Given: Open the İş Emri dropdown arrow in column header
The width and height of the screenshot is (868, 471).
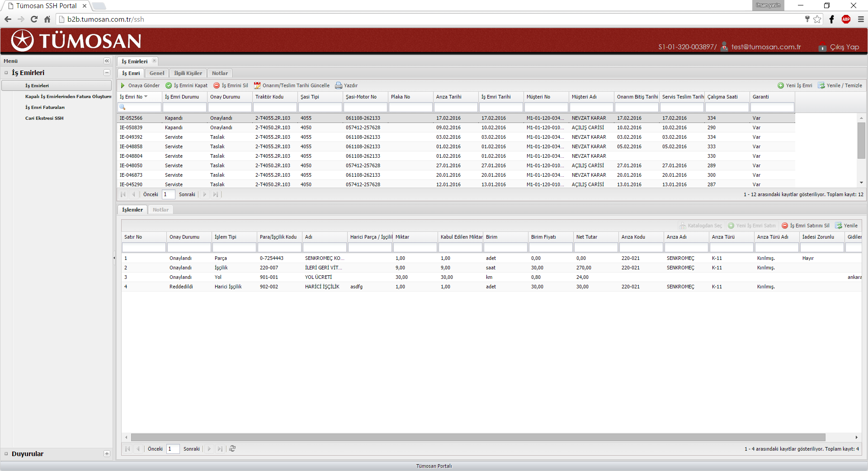Looking at the screenshot, I should [x=146, y=97].
